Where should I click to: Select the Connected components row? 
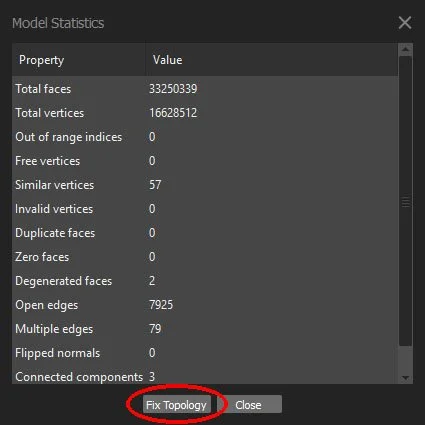pyautogui.click(x=205, y=377)
